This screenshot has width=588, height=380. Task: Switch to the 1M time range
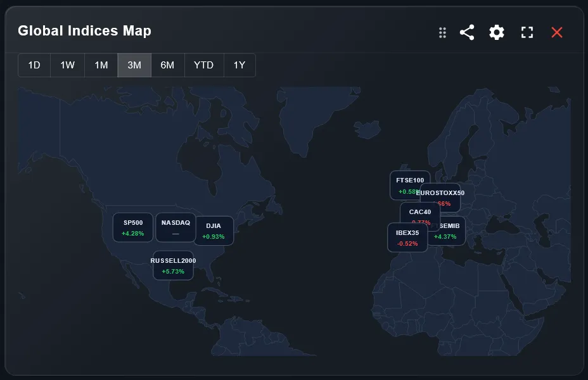pyautogui.click(x=101, y=65)
